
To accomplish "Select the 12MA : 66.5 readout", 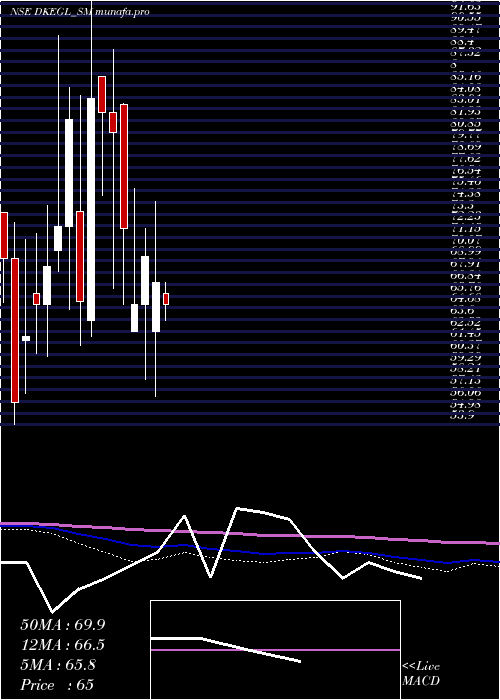I will pyautogui.click(x=62, y=645).
